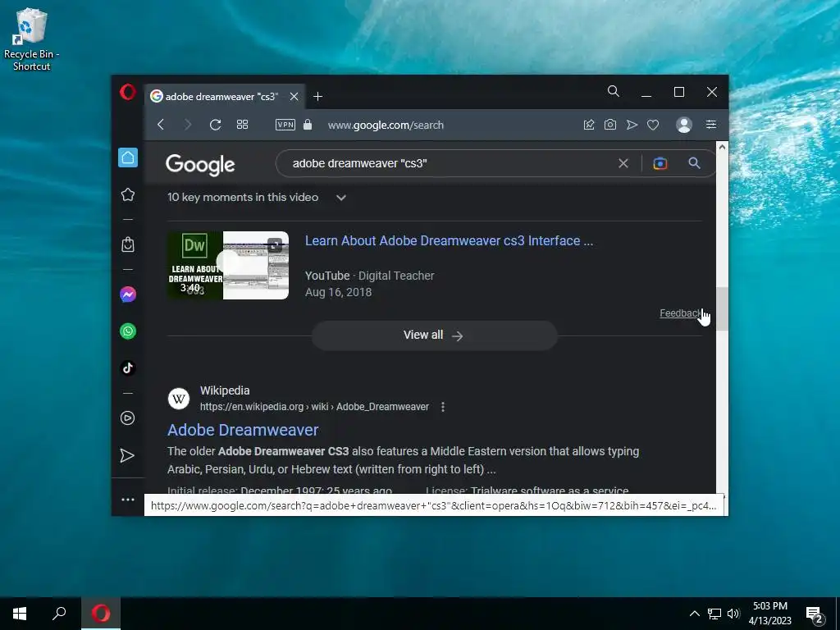
Task: Add page to bookmarks with heart icon
Action: click(653, 125)
